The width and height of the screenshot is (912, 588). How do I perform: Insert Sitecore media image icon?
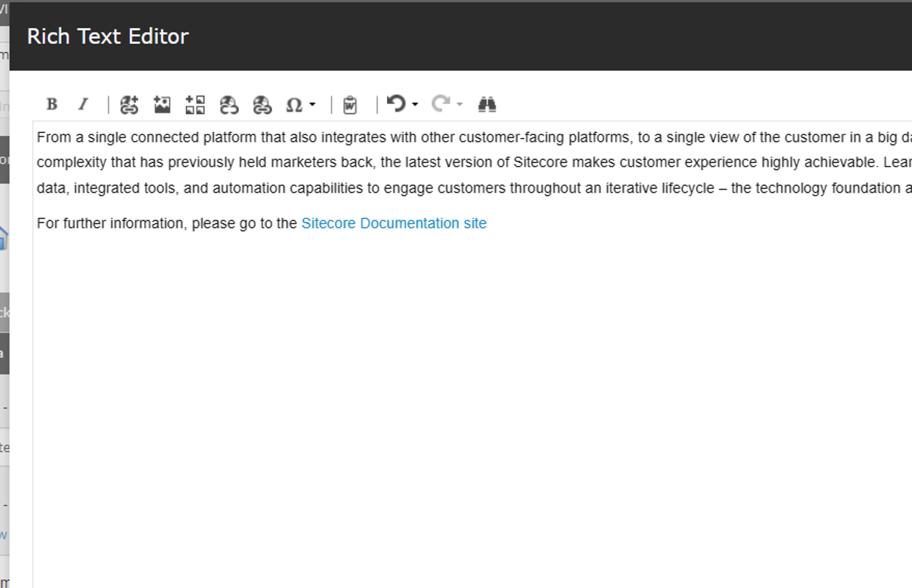click(x=162, y=105)
